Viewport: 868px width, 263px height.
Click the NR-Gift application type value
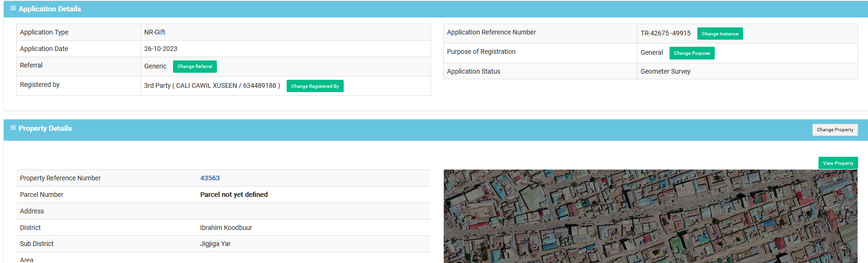[x=155, y=32]
